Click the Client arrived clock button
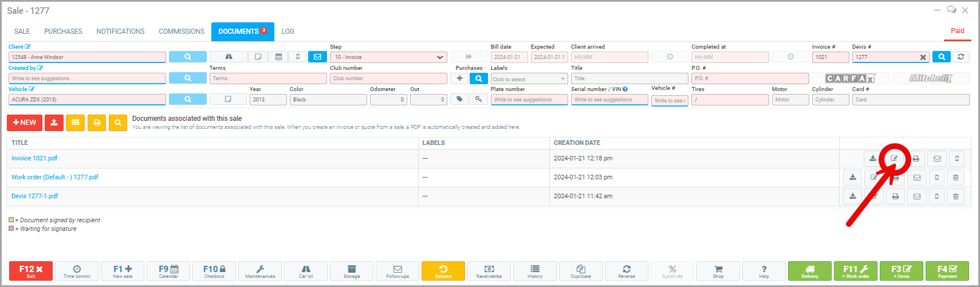 670,57
